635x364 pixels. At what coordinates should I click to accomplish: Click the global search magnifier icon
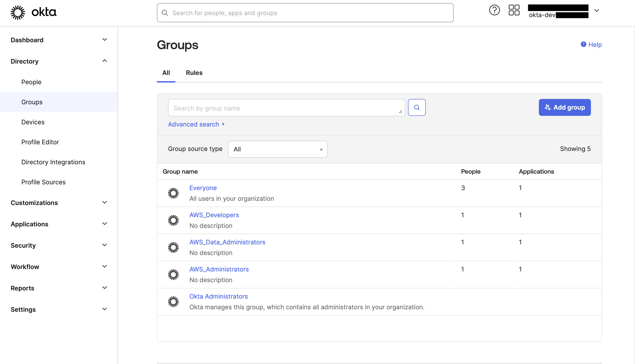click(165, 13)
